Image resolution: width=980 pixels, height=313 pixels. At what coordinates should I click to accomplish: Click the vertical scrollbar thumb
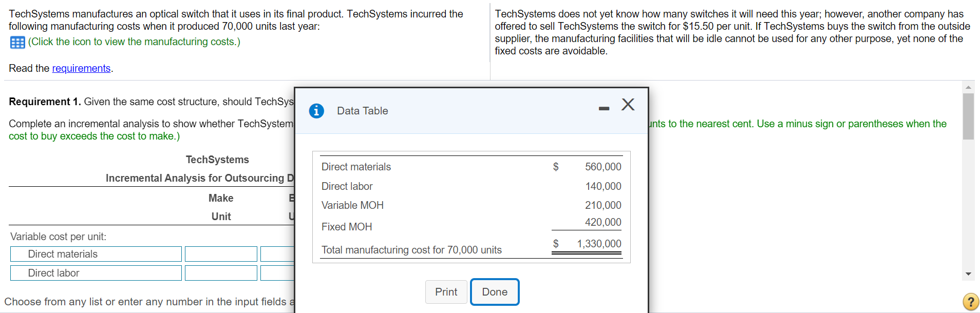[968, 116]
